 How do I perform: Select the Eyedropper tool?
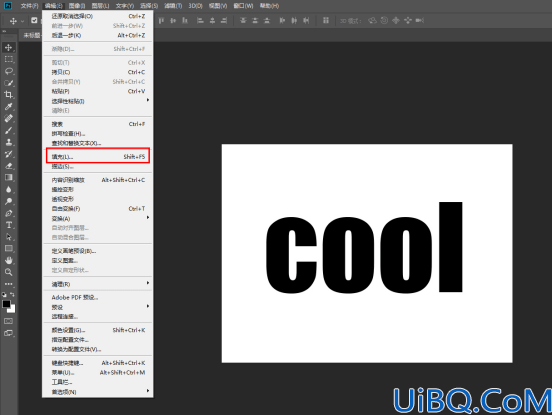(x=9, y=106)
